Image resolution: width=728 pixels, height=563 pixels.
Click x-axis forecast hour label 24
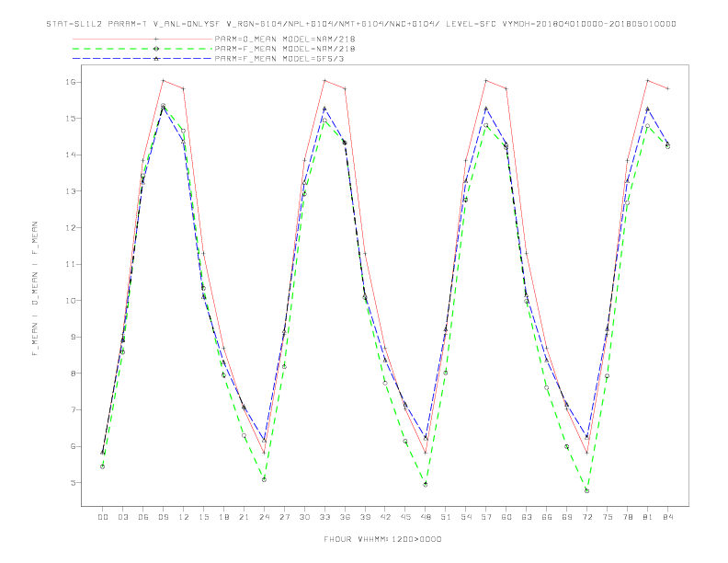(264, 517)
